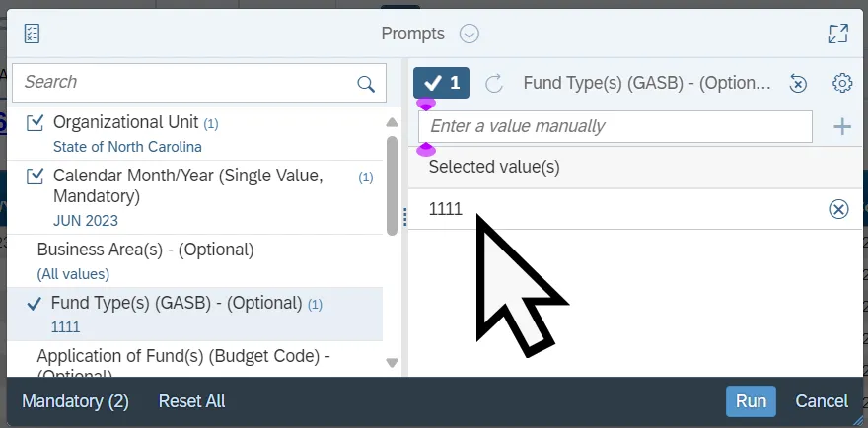Open prompt settings gear icon
This screenshot has width=868, height=428.
click(x=842, y=84)
